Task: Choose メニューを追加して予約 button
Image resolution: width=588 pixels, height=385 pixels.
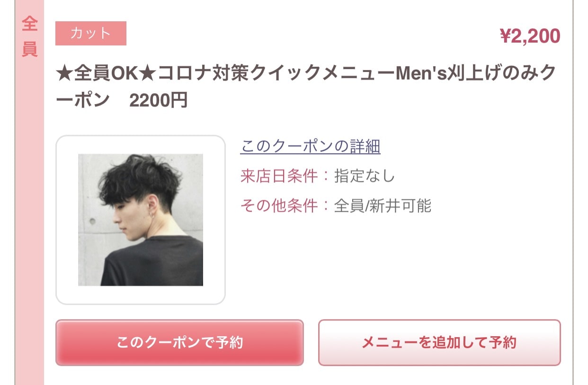Action: pos(439,342)
